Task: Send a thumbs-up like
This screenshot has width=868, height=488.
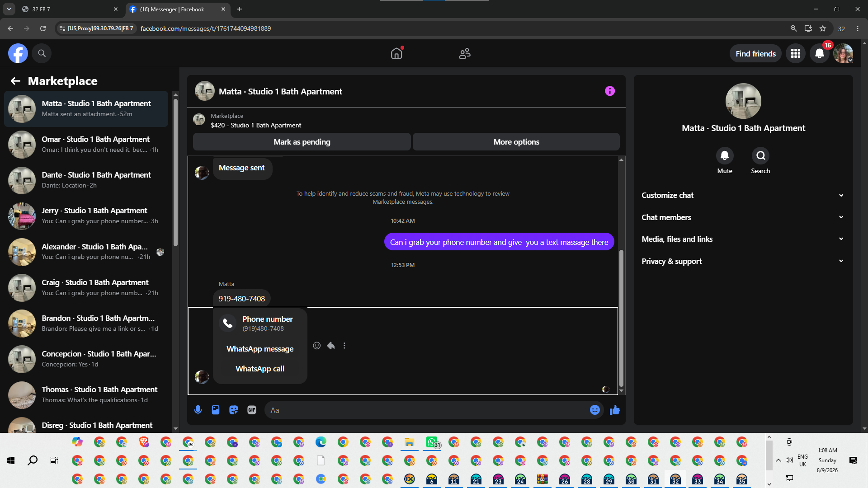Action: click(x=615, y=410)
